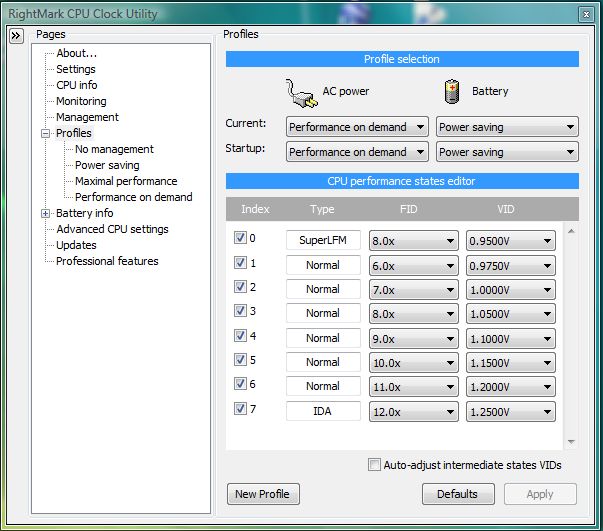Open the 1.2000V VID dropdown
This screenshot has height=531, width=603.
tap(511, 386)
